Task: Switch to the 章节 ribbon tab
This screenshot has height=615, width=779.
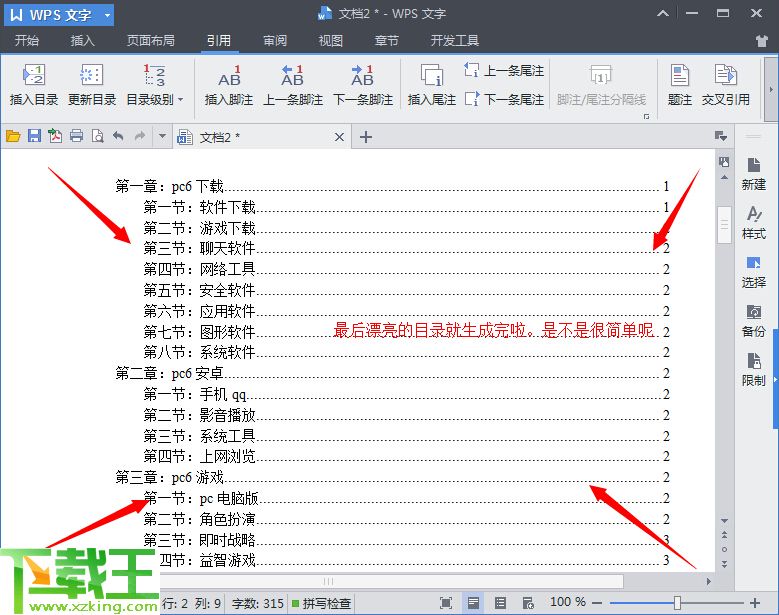Action: pyautogui.click(x=387, y=41)
